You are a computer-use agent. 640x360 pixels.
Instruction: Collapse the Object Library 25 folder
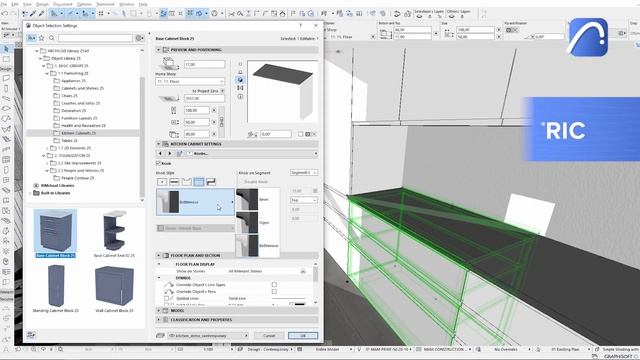pyautogui.click(x=40, y=58)
